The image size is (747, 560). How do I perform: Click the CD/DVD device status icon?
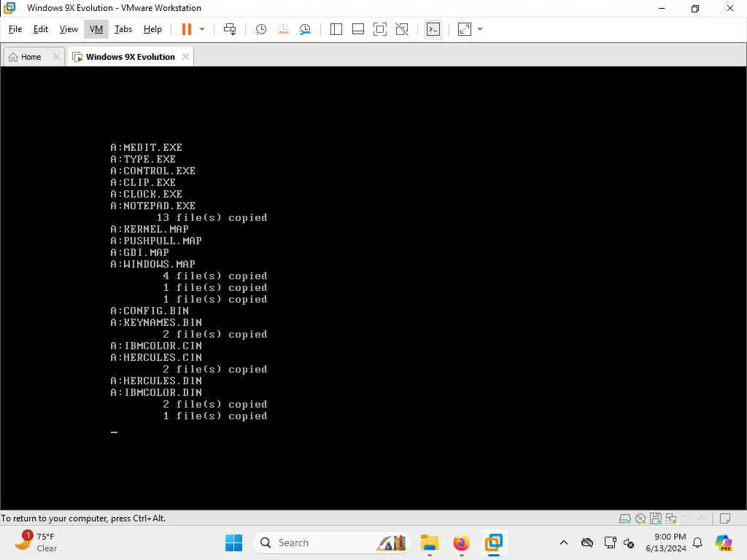pos(640,518)
